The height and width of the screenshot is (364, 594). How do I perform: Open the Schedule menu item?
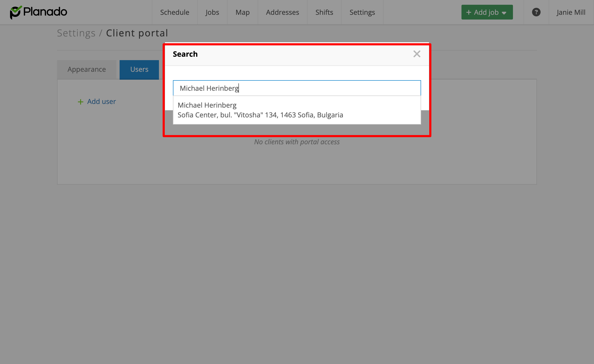point(175,12)
